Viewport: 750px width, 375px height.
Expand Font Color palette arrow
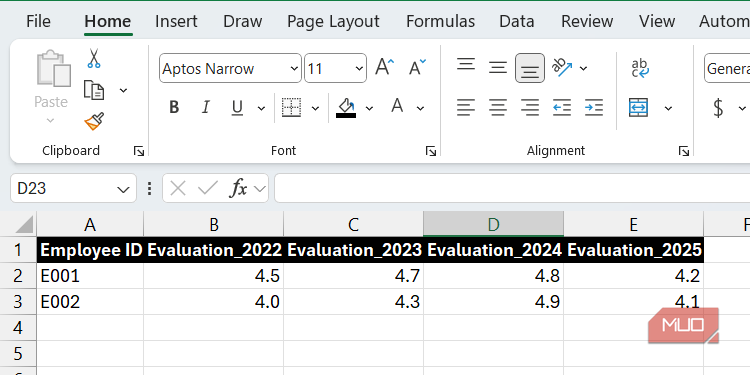point(420,108)
